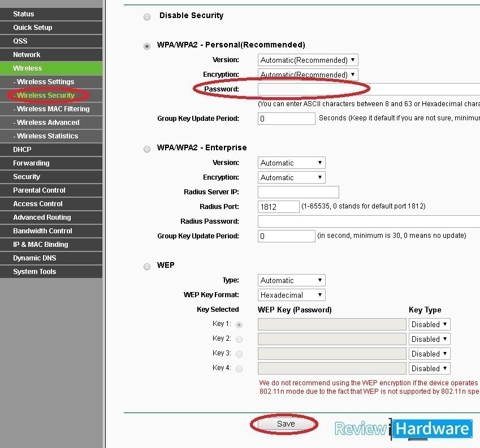This screenshot has height=448, width=480.
Task: Click the Save button
Action: tap(286, 424)
